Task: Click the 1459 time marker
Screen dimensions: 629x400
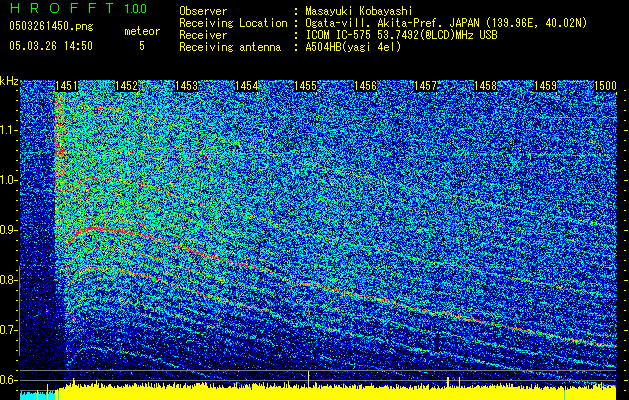Action: coord(546,86)
